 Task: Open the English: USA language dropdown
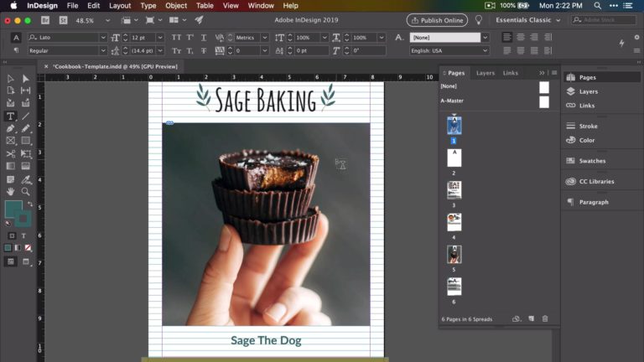[x=485, y=50]
